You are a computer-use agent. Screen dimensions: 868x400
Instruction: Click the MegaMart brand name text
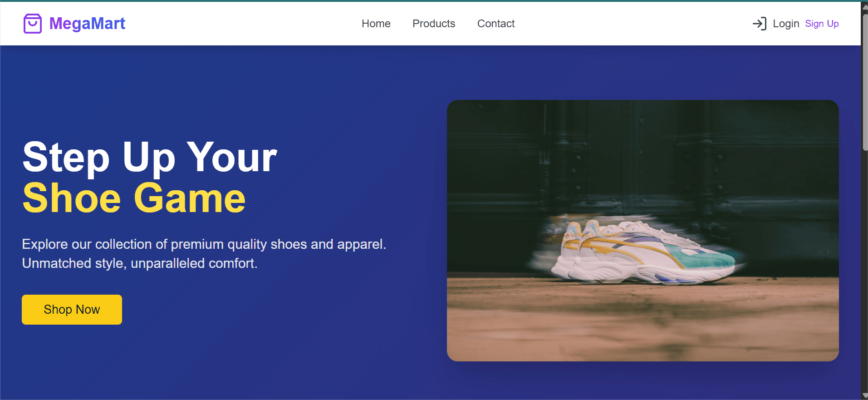pyautogui.click(x=87, y=24)
